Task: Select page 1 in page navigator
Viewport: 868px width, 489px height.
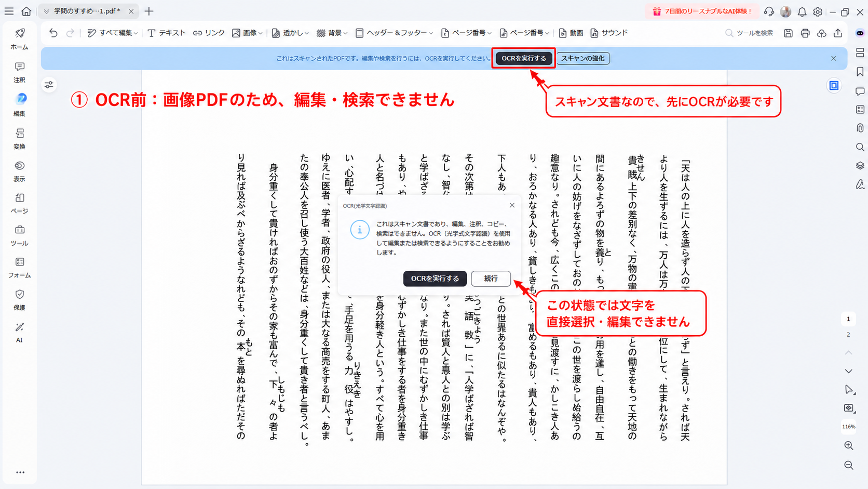Action: 848,319
